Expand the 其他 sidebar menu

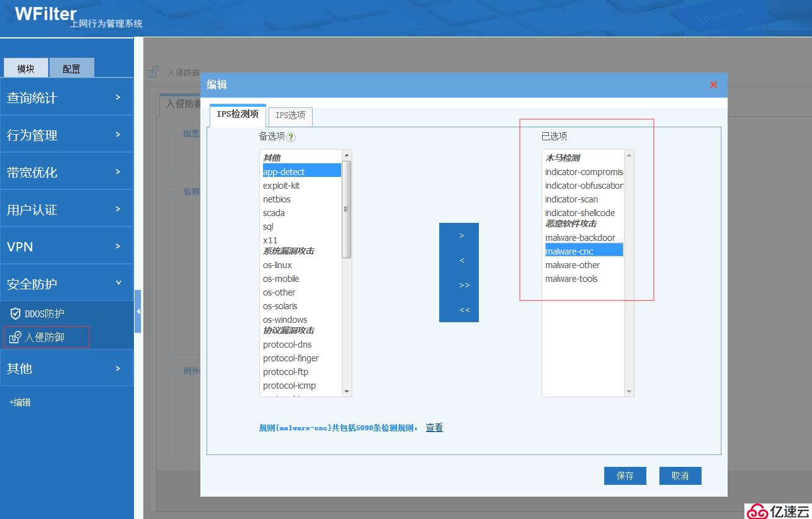click(66, 368)
